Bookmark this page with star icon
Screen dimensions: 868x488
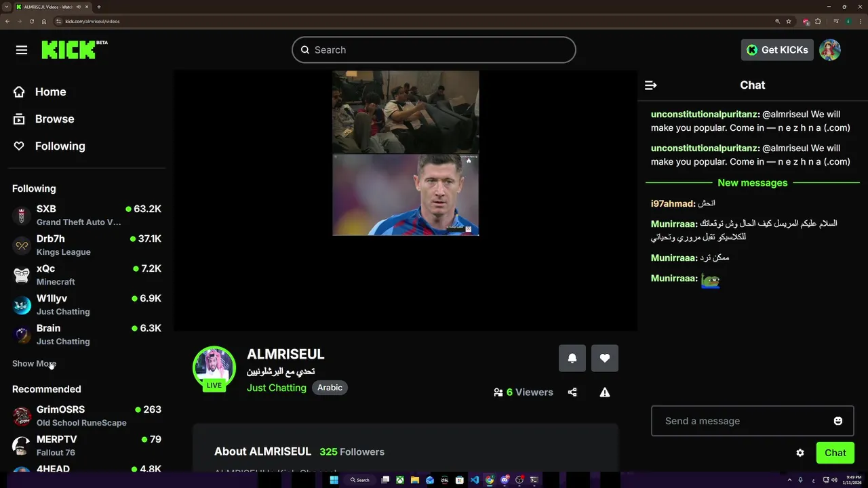(789, 21)
